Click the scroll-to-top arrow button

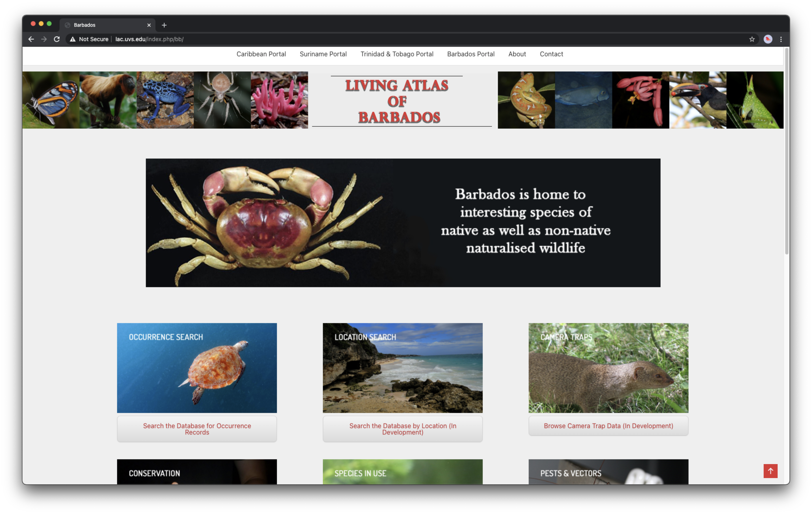(770, 471)
